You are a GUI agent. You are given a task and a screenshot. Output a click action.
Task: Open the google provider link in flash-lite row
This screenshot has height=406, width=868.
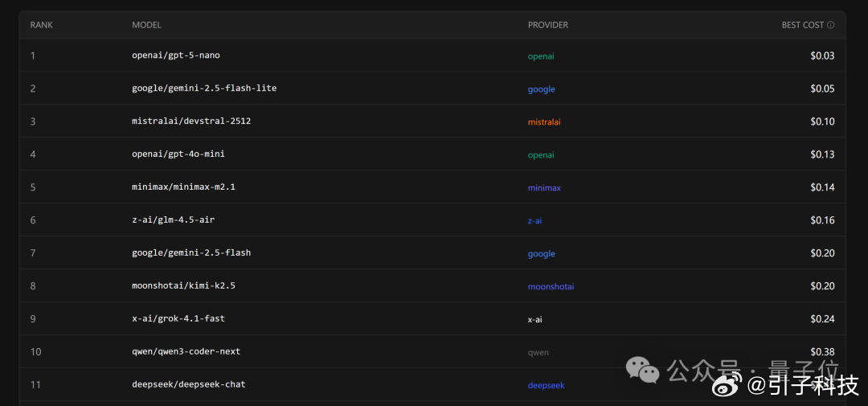(542, 89)
